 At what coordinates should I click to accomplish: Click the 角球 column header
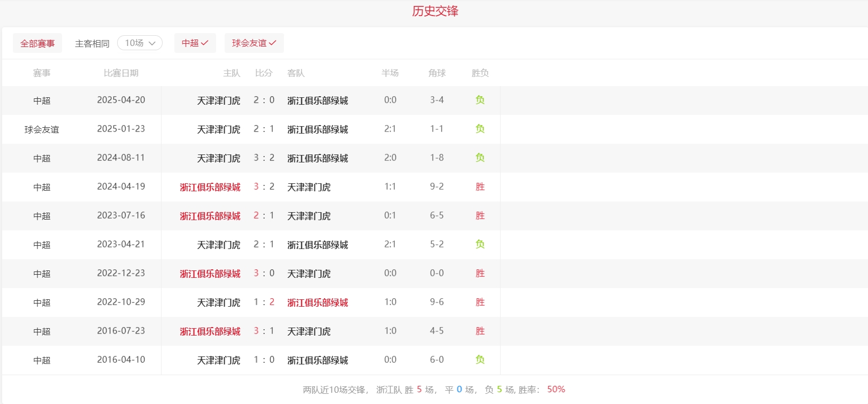[436, 73]
